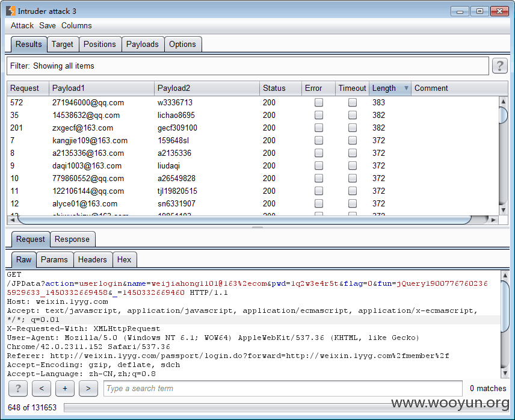Click request pane scroll down arrow
This screenshot has height=420, width=515.
(505, 373)
